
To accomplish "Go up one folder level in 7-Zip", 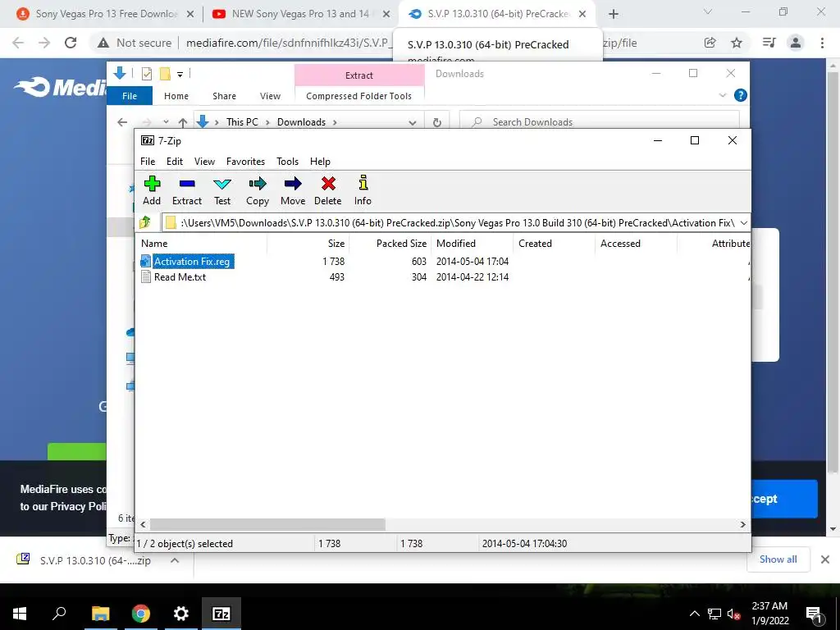I will tap(145, 223).
